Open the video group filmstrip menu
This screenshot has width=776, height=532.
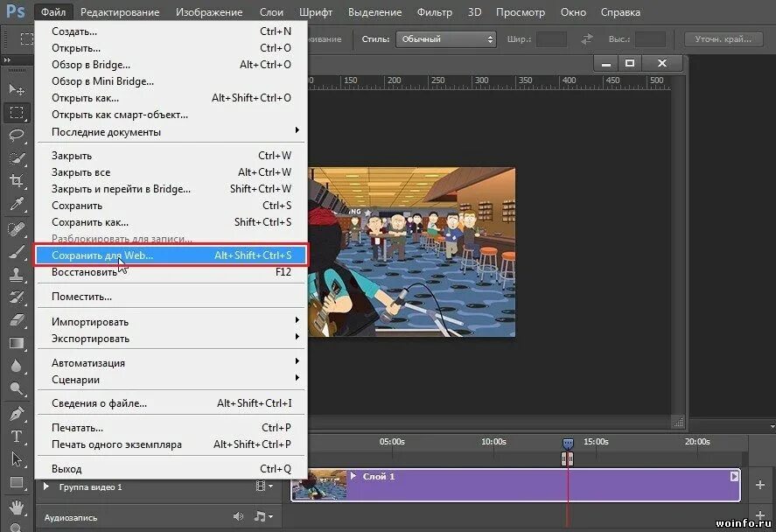click(x=264, y=486)
